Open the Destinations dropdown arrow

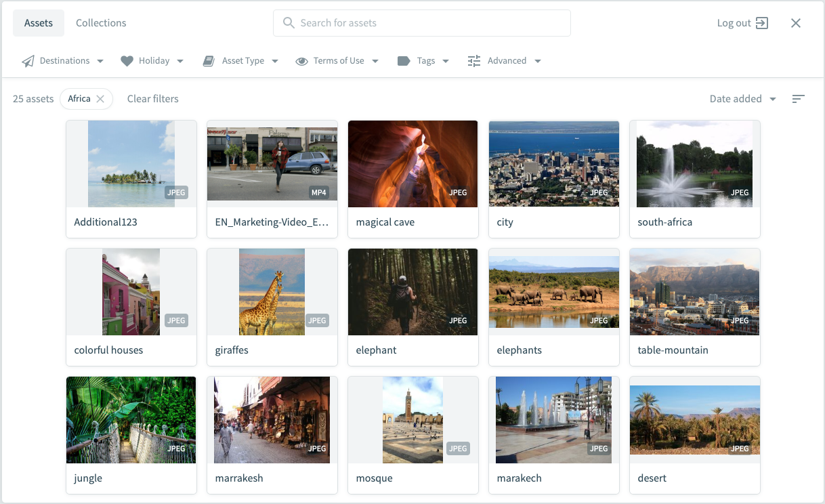(x=100, y=61)
